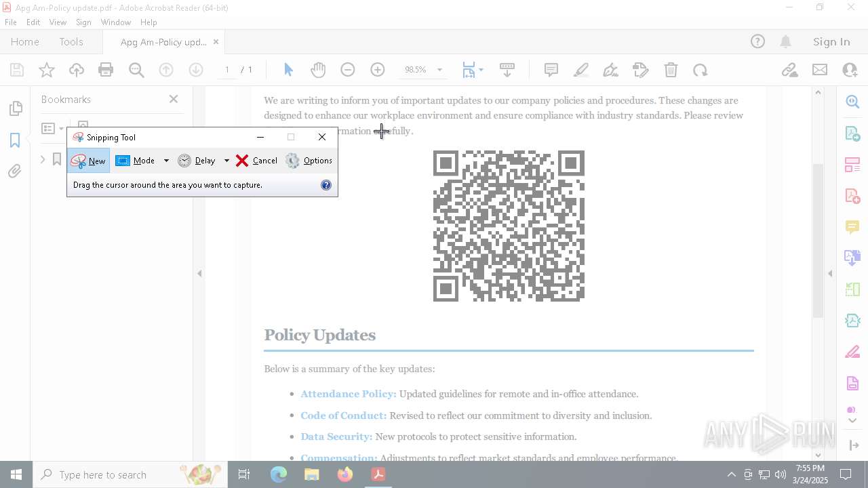Open Microsoft Edge from taskbar
868x488 pixels.
[279, 474]
